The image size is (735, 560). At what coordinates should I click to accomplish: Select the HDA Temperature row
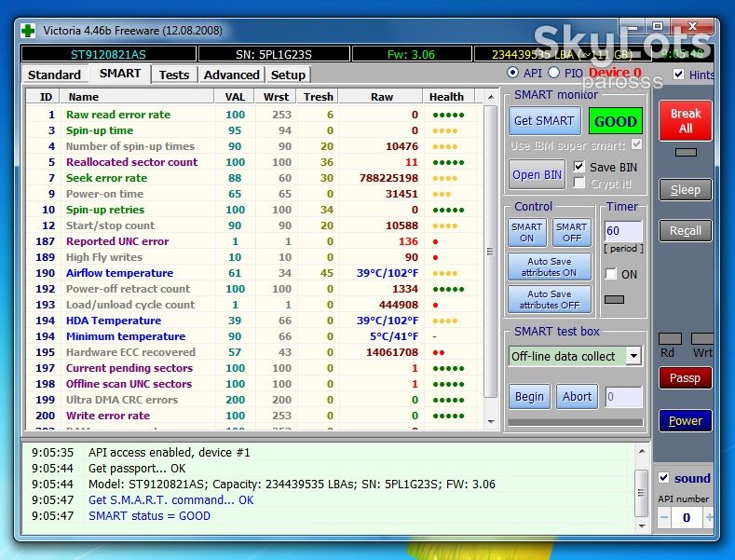(x=254, y=321)
